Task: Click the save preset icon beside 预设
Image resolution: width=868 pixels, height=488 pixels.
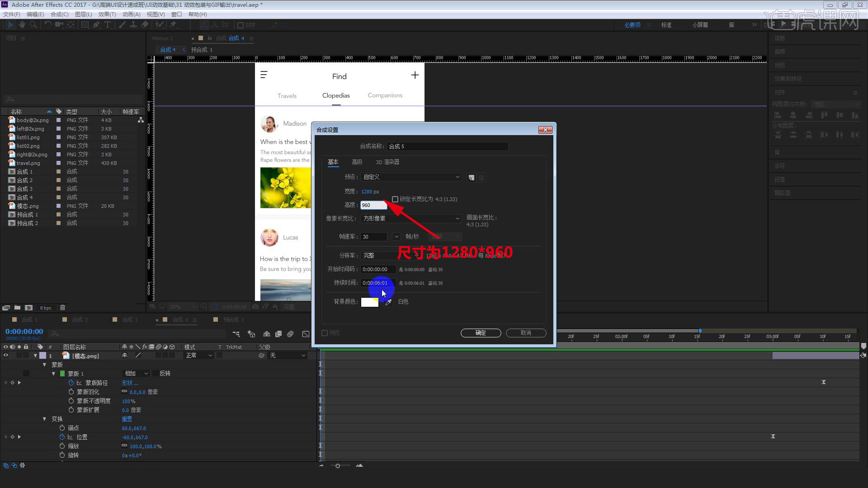Action: pos(471,178)
